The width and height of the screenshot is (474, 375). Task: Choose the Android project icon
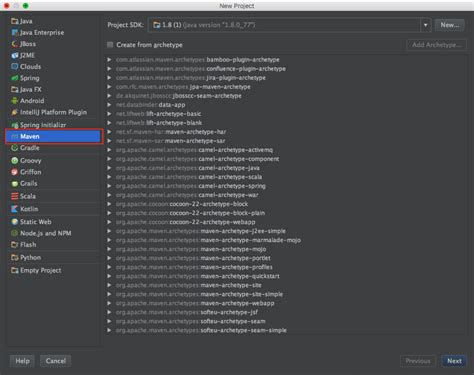[x=14, y=101]
